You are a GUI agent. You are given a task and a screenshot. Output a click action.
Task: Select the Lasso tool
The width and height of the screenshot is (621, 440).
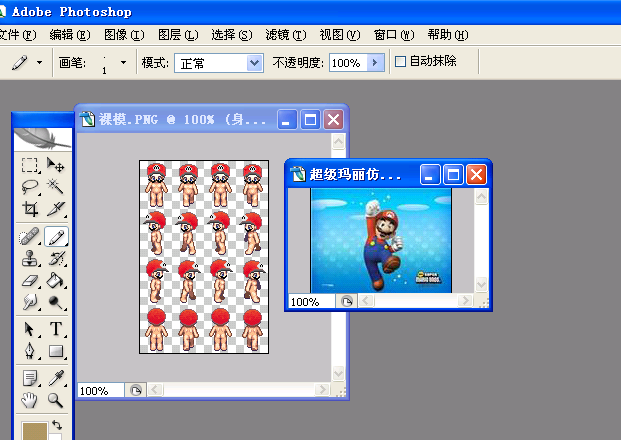coord(30,186)
